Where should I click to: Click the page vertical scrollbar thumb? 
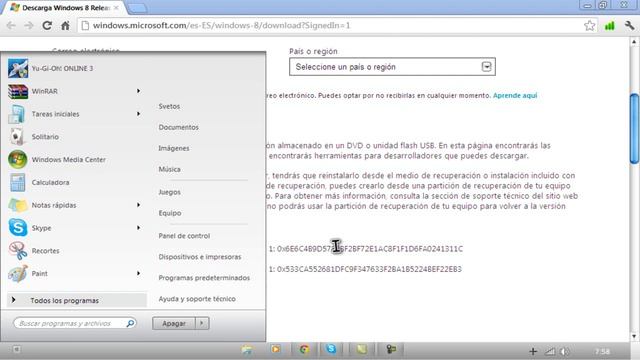pos(634,129)
